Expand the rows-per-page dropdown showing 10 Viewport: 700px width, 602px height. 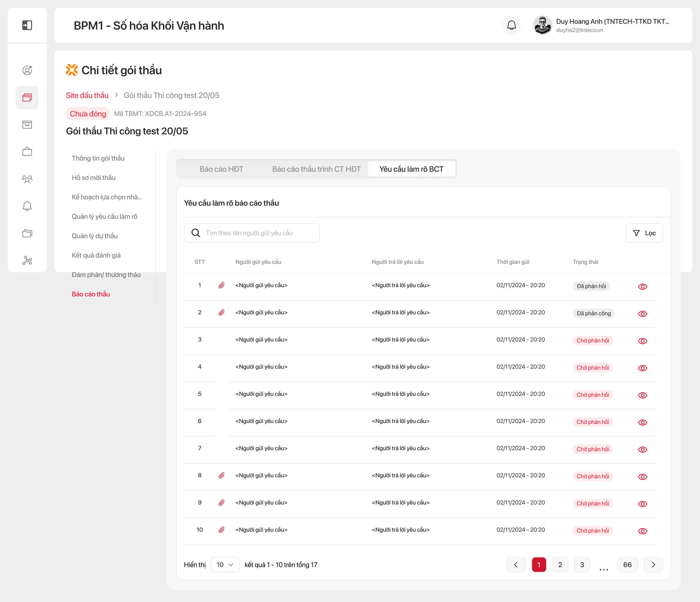tap(225, 564)
